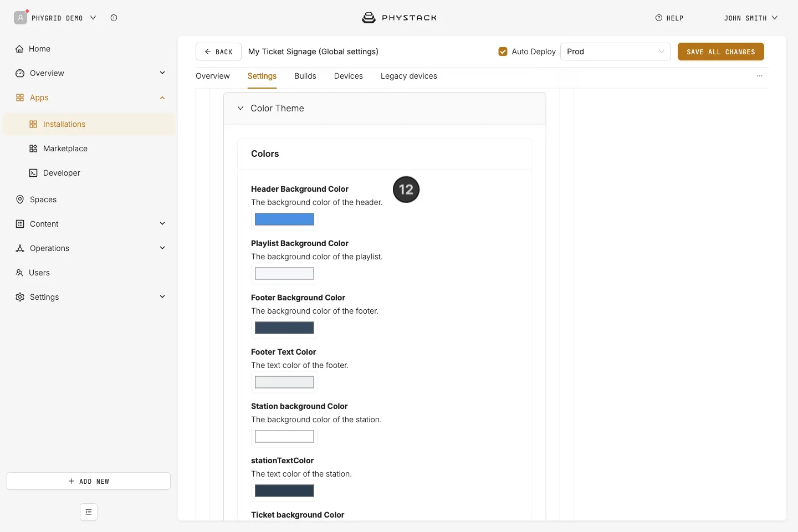Click the Content icon in sidebar

(20, 224)
